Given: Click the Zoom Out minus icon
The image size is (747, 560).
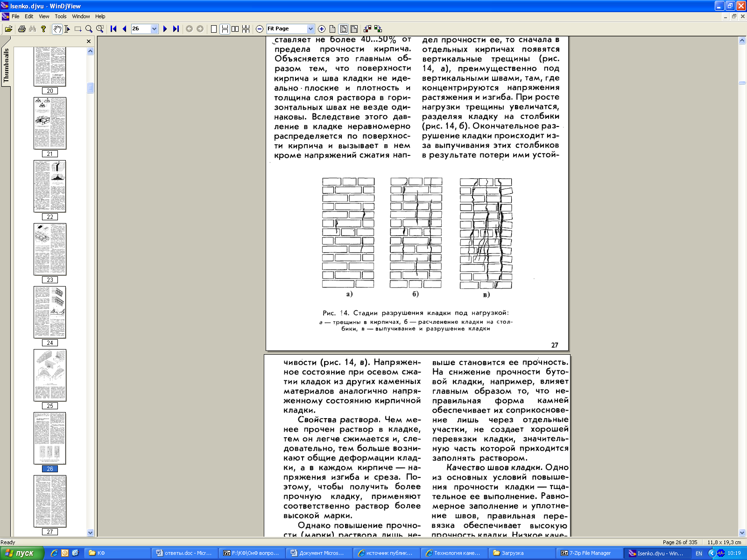Looking at the screenshot, I should (260, 29).
